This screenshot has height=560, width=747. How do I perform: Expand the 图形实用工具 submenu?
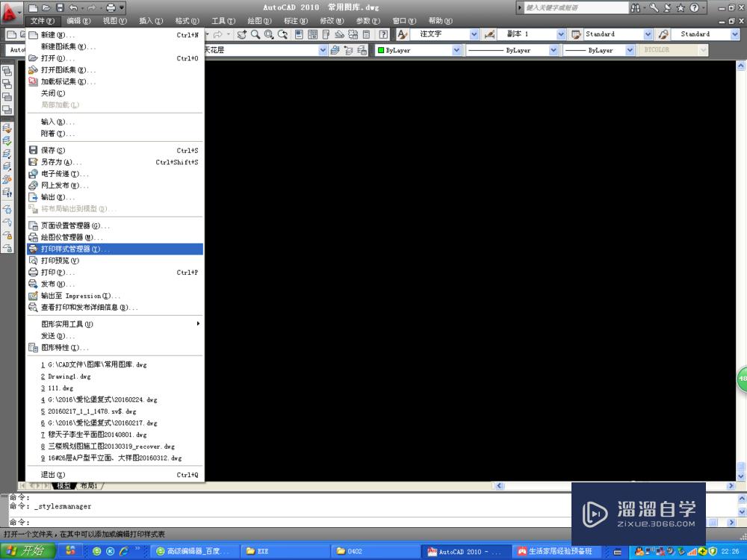[115, 324]
